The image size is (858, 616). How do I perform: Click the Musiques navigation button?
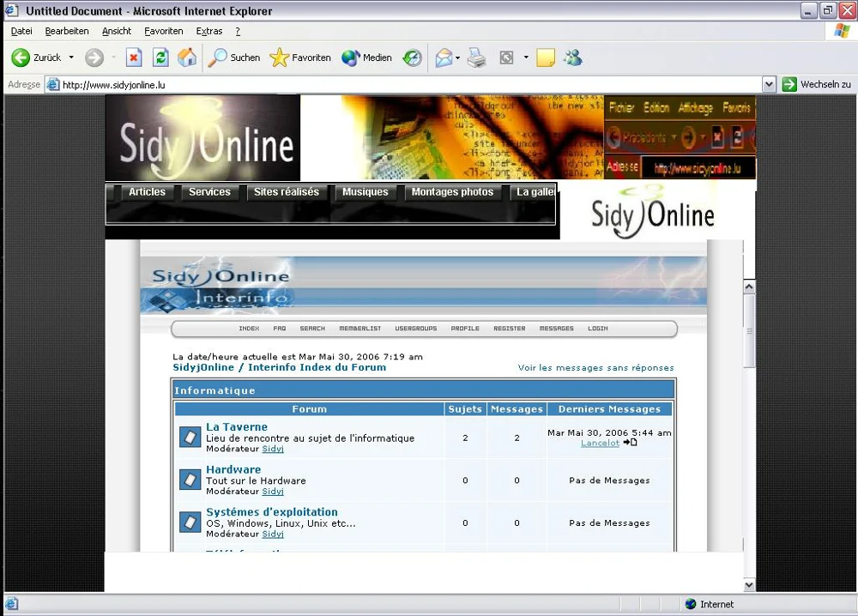click(x=365, y=192)
